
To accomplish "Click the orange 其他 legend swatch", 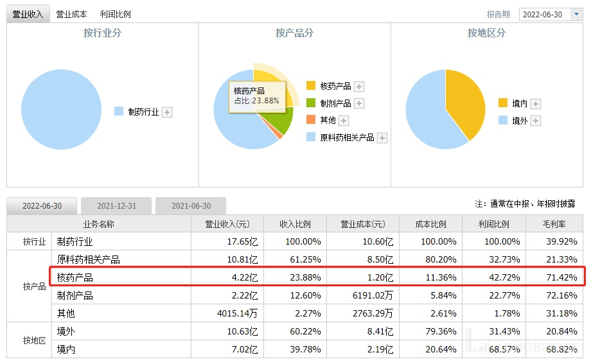I will [x=311, y=120].
